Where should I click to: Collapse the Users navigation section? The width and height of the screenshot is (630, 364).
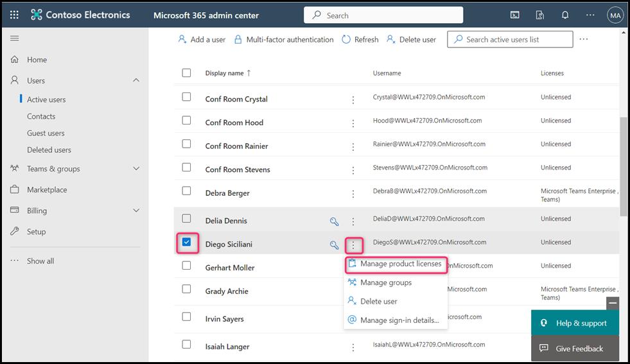(x=136, y=80)
